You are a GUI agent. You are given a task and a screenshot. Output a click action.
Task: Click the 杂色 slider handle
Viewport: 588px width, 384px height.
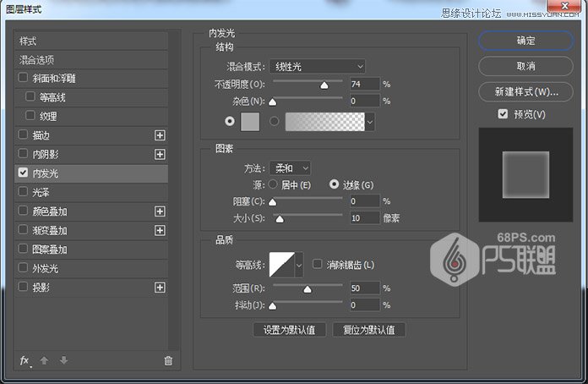273,101
